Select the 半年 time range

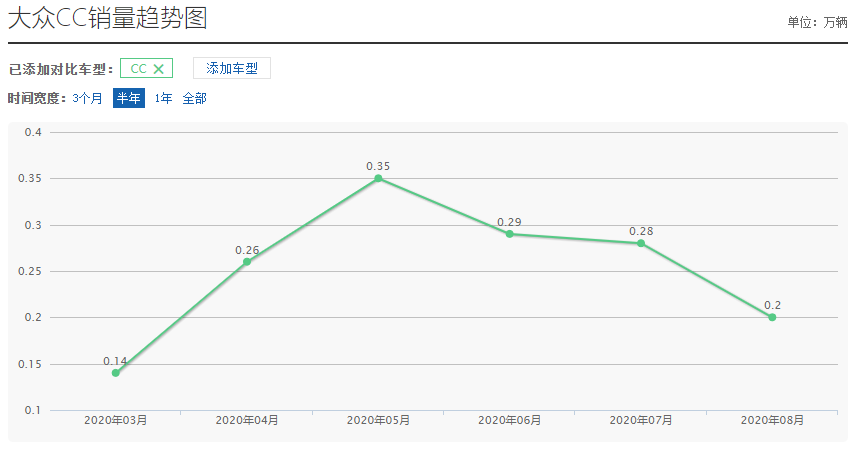(x=129, y=98)
